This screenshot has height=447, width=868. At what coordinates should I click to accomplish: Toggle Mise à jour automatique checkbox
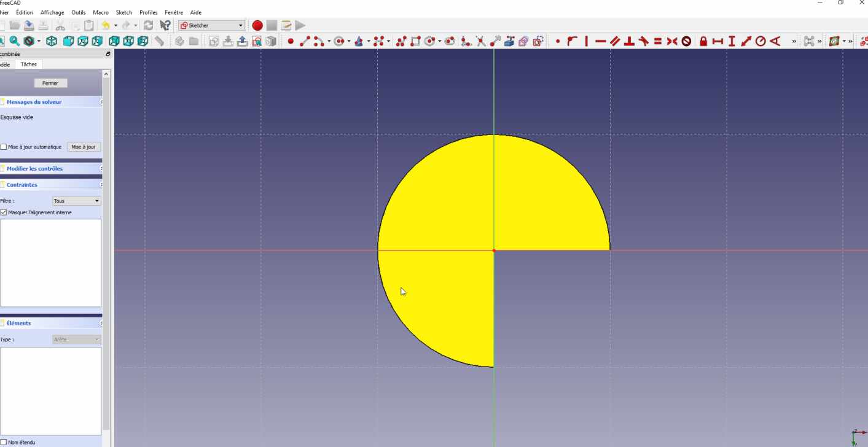[4, 147]
